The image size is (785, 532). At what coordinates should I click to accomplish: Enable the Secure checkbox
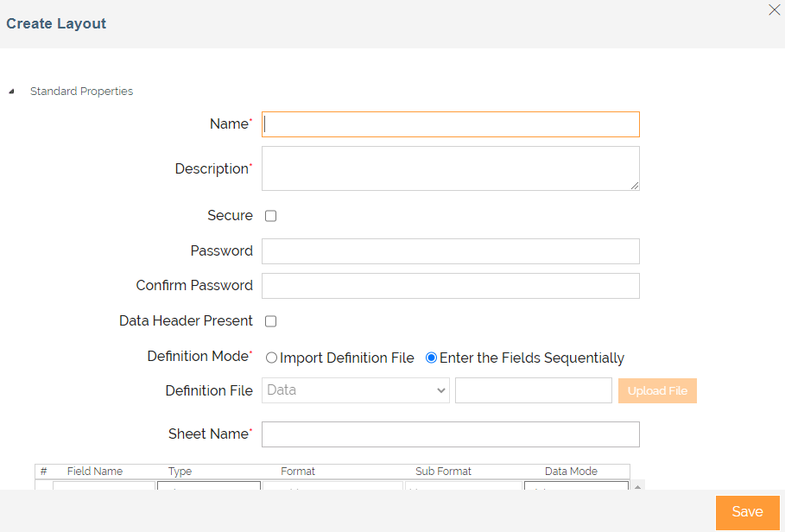tap(270, 216)
